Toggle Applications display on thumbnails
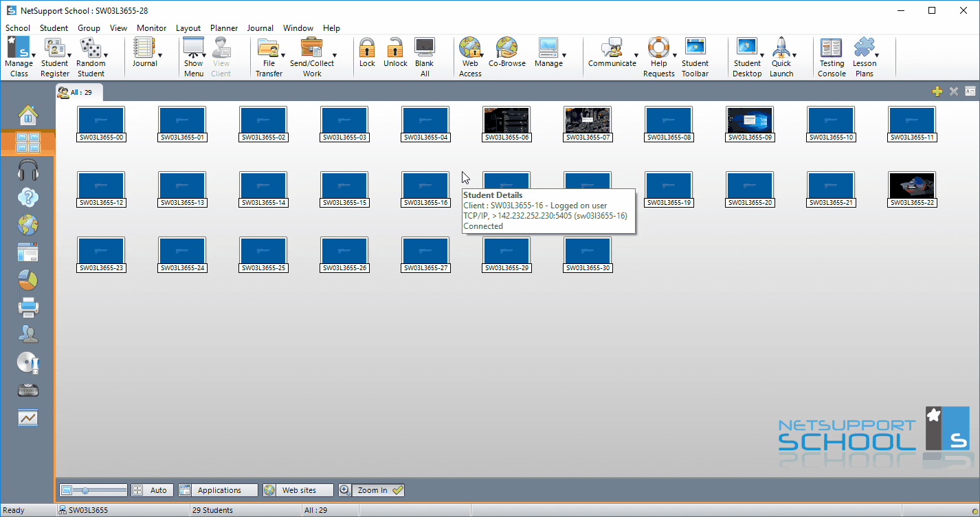980x517 pixels. (x=218, y=490)
